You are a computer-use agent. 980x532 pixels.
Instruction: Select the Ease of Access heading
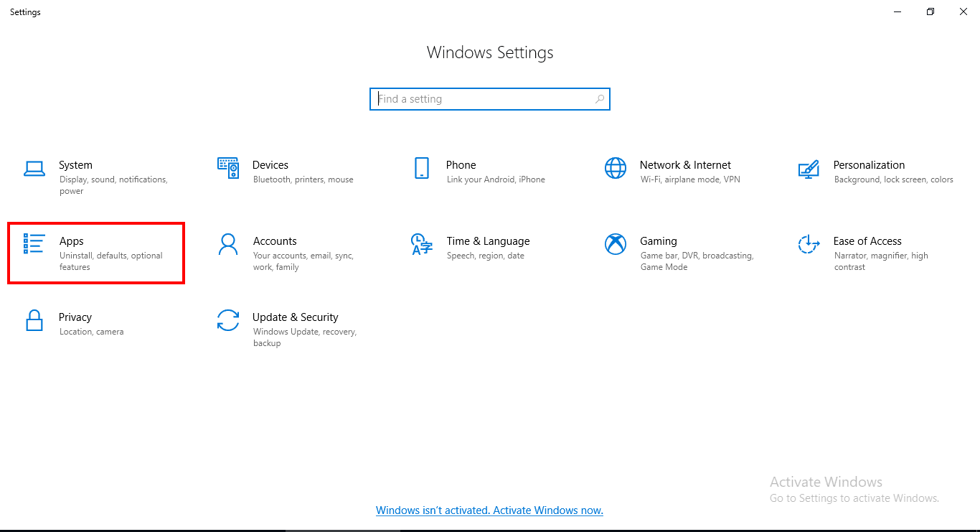[x=867, y=241]
